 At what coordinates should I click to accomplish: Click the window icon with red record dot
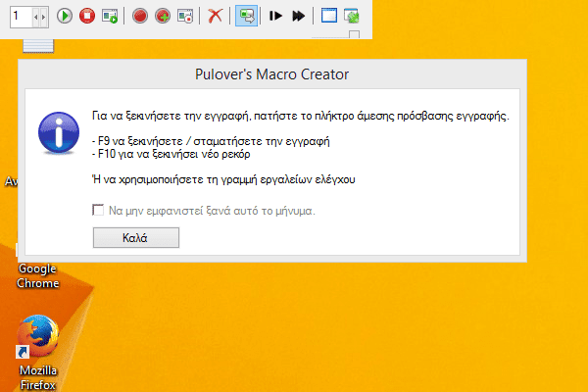point(185,16)
